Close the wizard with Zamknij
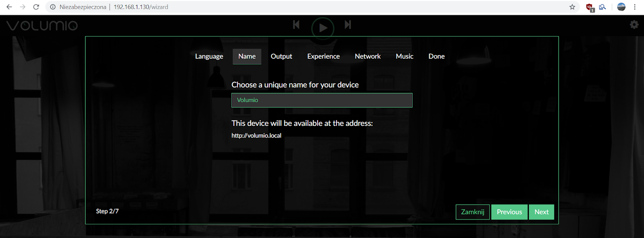The width and height of the screenshot is (644, 238). tap(473, 212)
